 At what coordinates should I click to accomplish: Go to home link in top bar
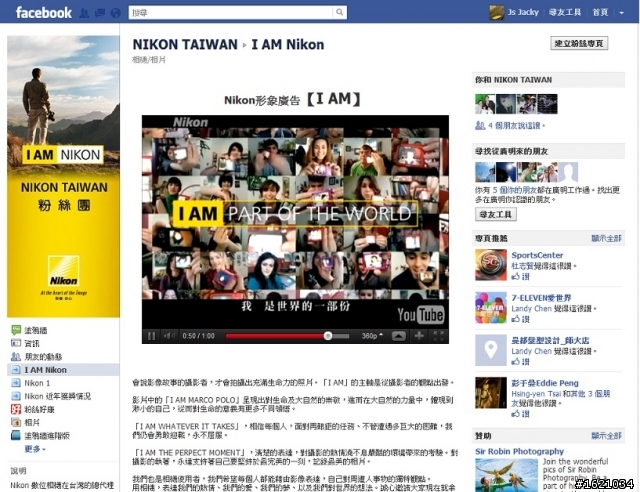(x=600, y=12)
